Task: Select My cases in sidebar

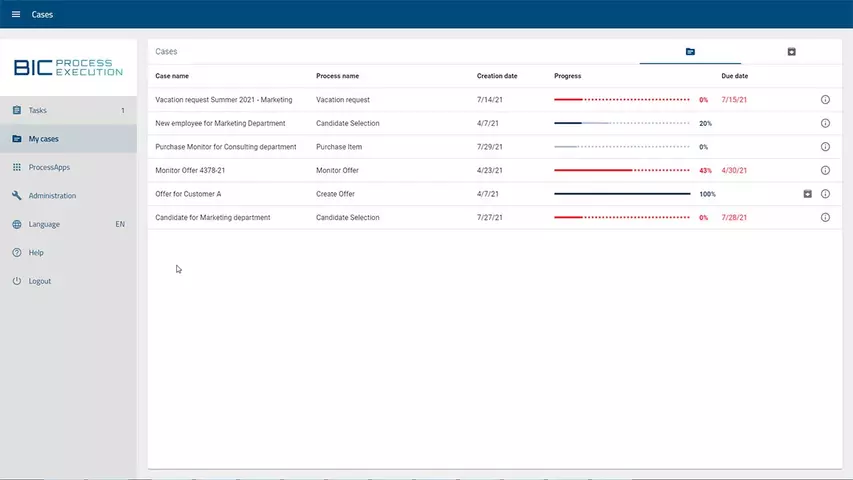Action: [x=43, y=139]
